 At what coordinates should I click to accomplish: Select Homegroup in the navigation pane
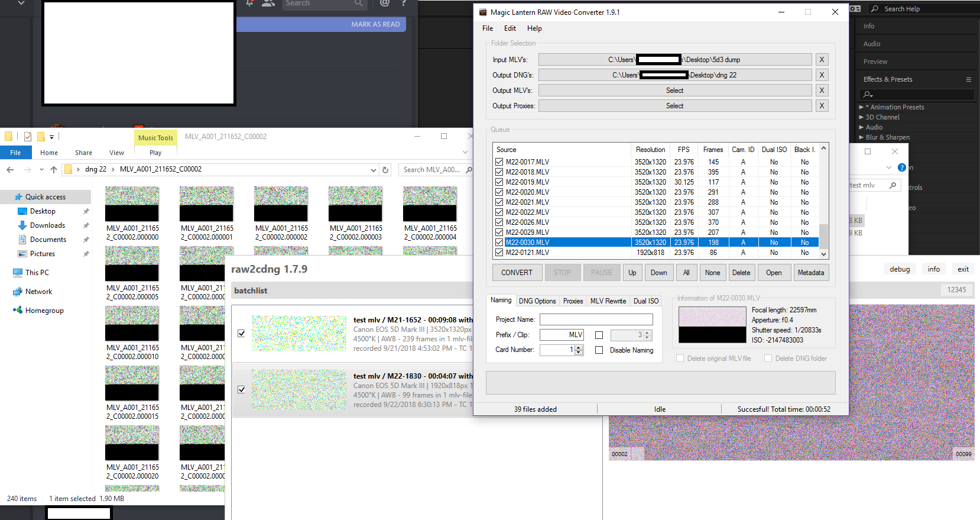click(x=44, y=311)
